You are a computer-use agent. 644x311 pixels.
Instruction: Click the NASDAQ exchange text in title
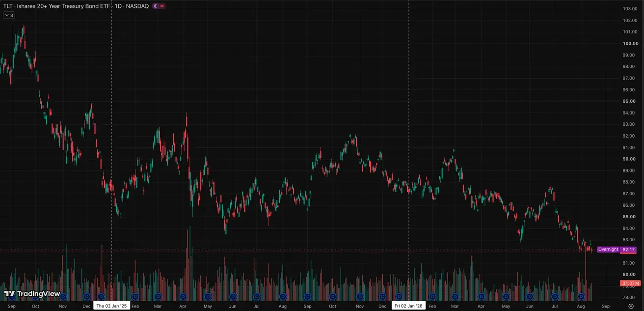(x=137, y=6)
